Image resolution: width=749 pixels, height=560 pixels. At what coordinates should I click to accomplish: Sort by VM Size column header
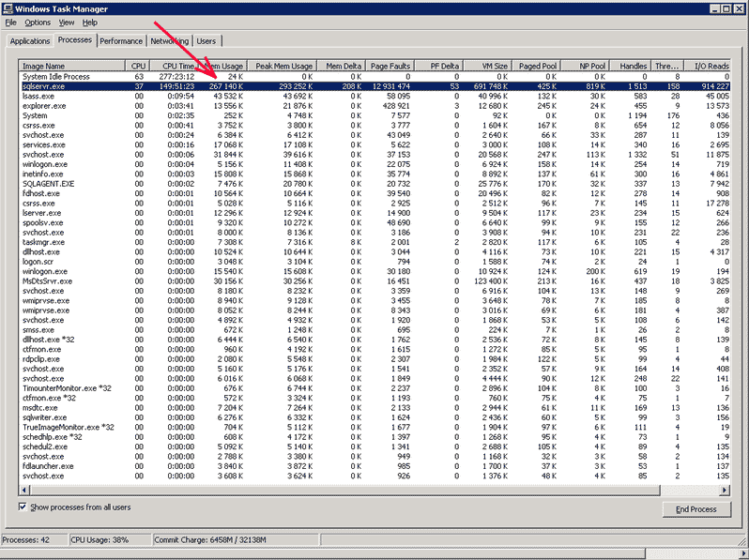pos(487,66)
